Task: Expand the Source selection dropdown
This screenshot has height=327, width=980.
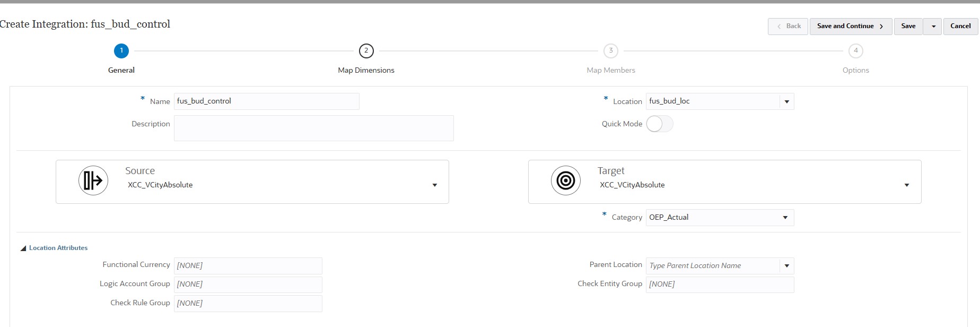Action: pos(434,185)
